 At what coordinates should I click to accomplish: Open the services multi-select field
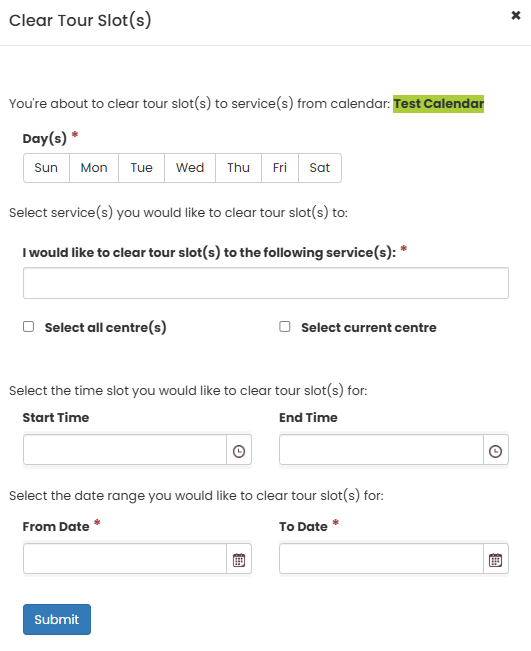(266, 283)
